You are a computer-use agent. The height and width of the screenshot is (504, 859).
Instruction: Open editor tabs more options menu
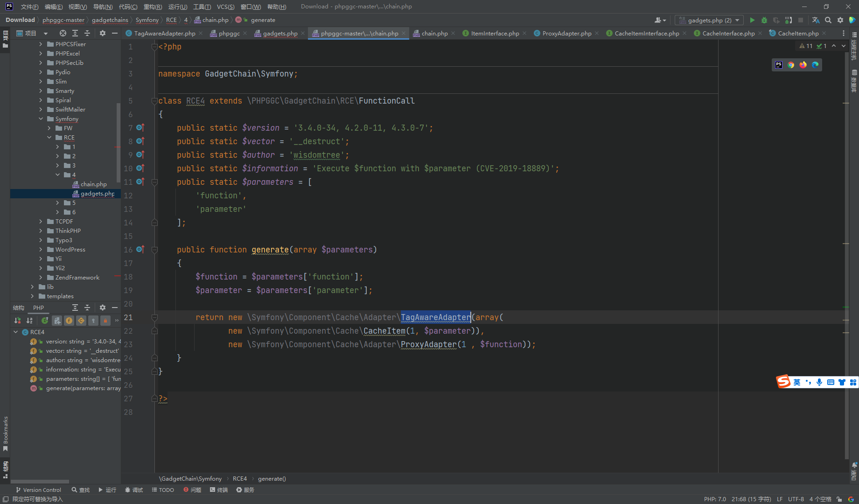(843, 33)
